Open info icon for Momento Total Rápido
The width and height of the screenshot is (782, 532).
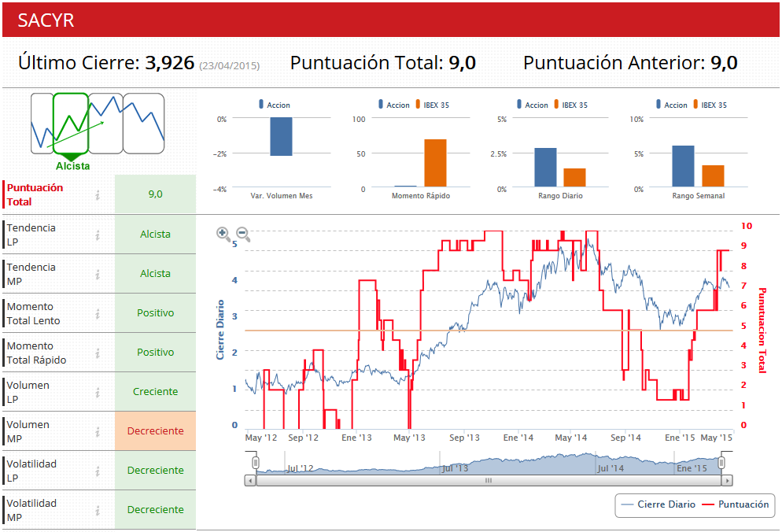click(x=98, y=353)
